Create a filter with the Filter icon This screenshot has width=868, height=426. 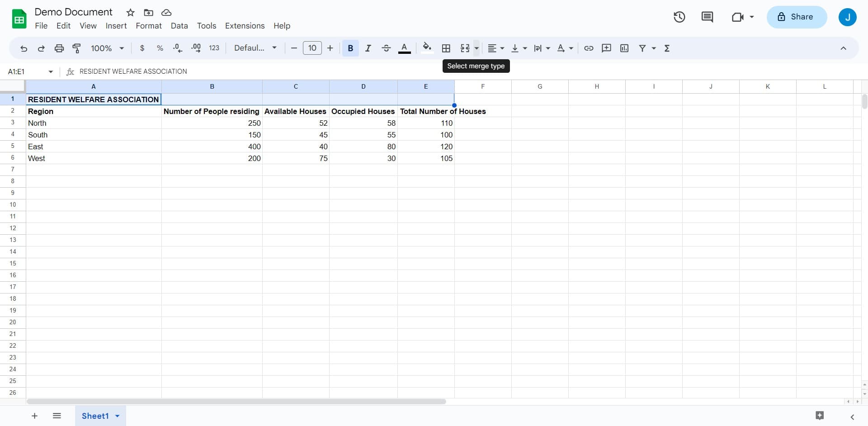(642, 48)
